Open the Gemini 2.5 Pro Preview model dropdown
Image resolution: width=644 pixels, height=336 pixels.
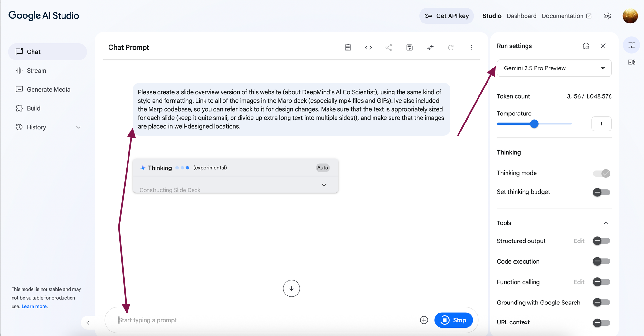pos(554,68)
